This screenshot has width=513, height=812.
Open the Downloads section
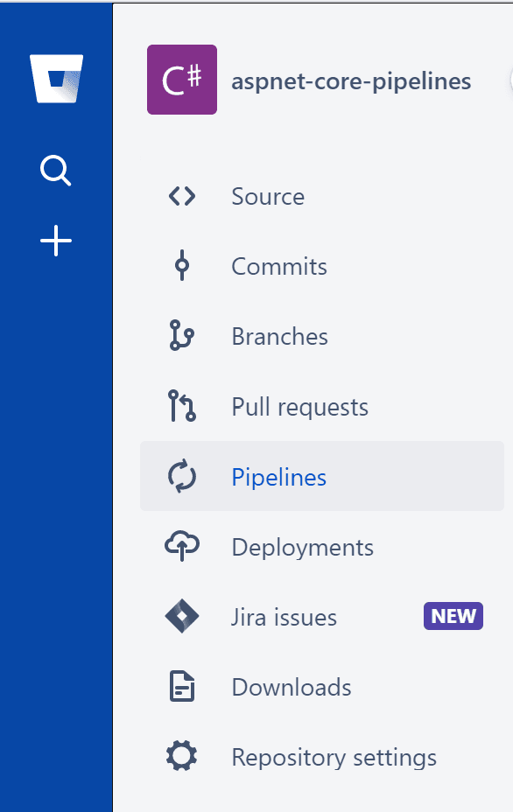point(292,687)
